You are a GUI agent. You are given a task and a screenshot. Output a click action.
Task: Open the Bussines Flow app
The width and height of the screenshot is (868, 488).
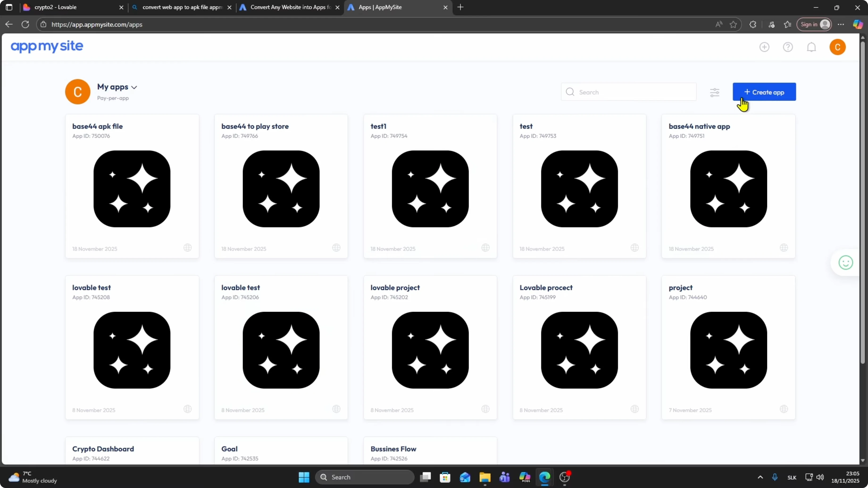point(430,451)
